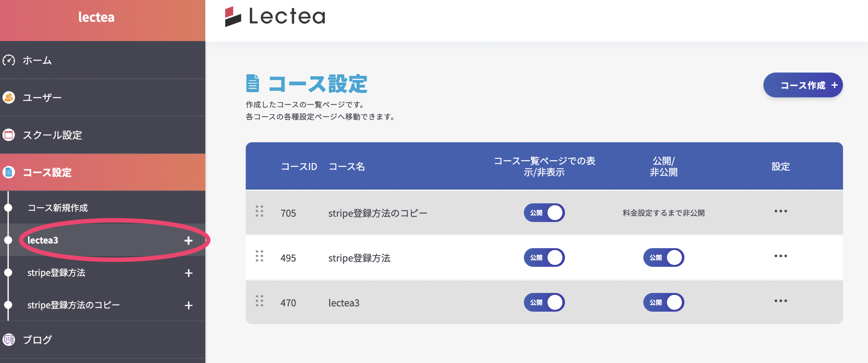The image size is (868, 363).
Task: Toggle list visibility for course 705
Action: pos(544,213)
